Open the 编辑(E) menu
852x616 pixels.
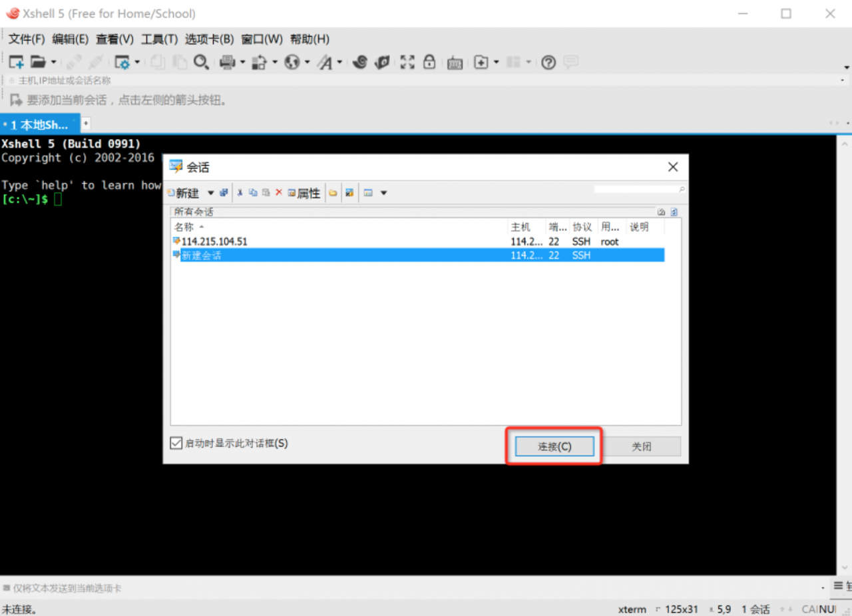(71, 39)
